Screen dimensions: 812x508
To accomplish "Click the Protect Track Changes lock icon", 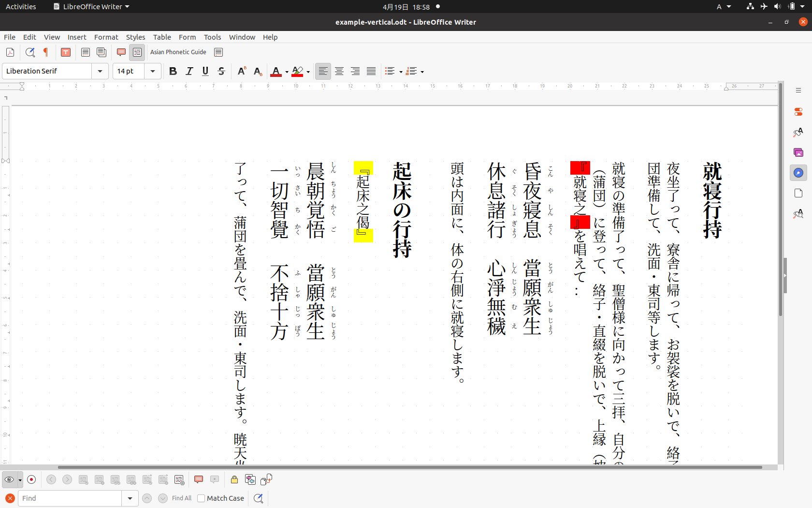I will tap(234, 479).
